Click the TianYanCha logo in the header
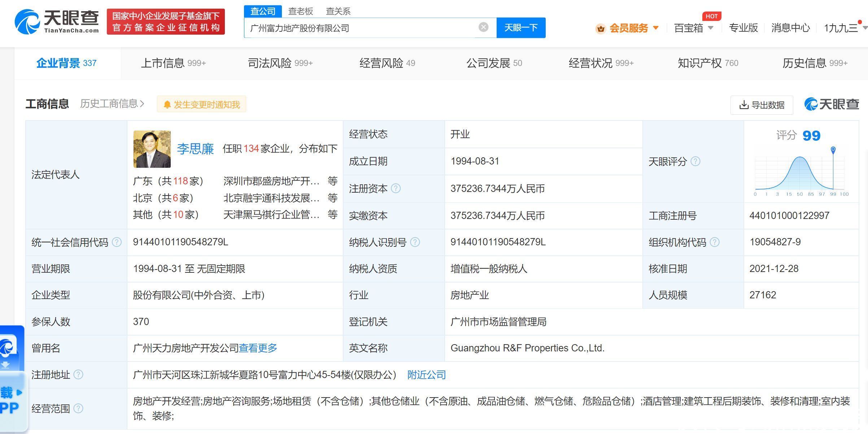The image size is (868, 434). point(57,22)
